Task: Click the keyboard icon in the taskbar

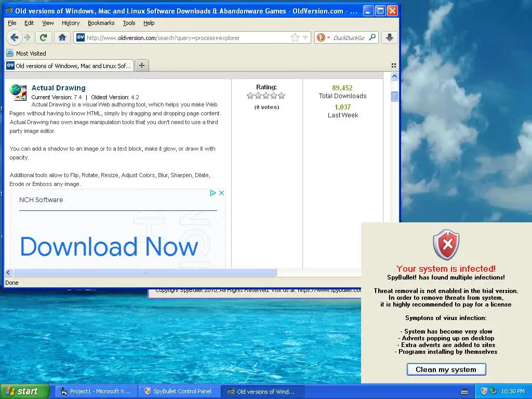Action: click(464, 392)
